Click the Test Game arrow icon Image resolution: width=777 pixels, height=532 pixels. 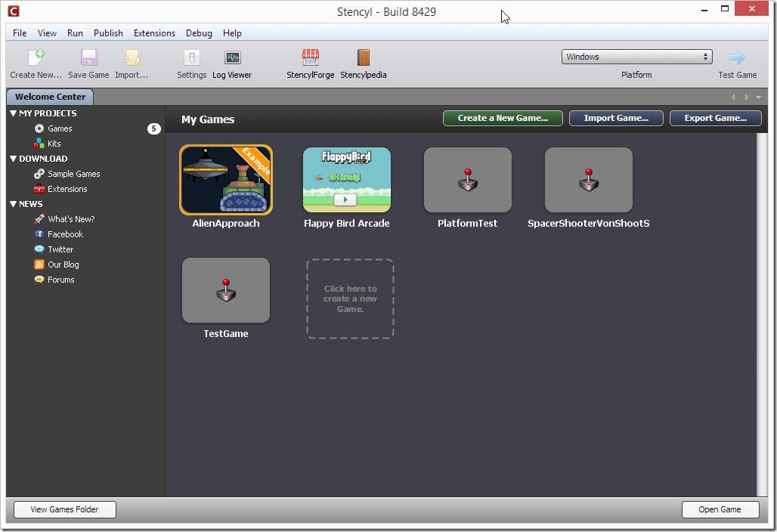[x=738, y=58]
